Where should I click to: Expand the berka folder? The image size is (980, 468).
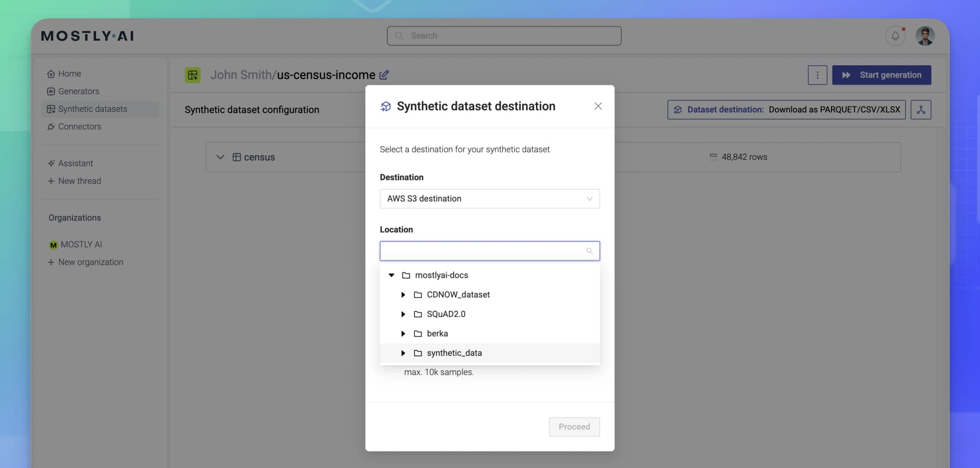click(403, 334)
